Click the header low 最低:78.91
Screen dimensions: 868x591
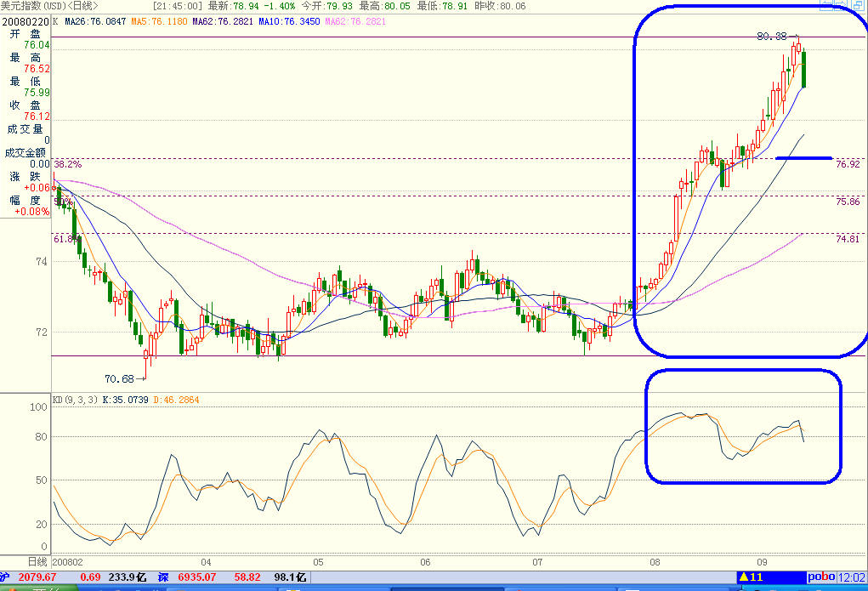(442, 6)
